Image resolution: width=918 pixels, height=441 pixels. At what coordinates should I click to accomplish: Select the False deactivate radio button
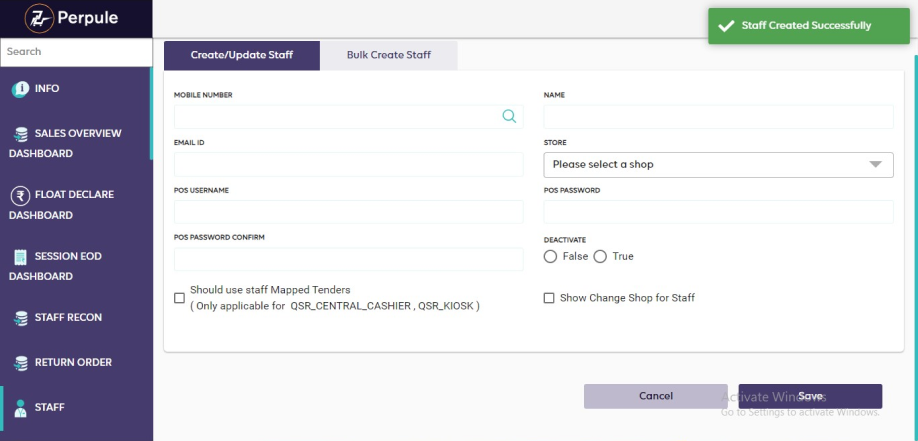[550, 257]
